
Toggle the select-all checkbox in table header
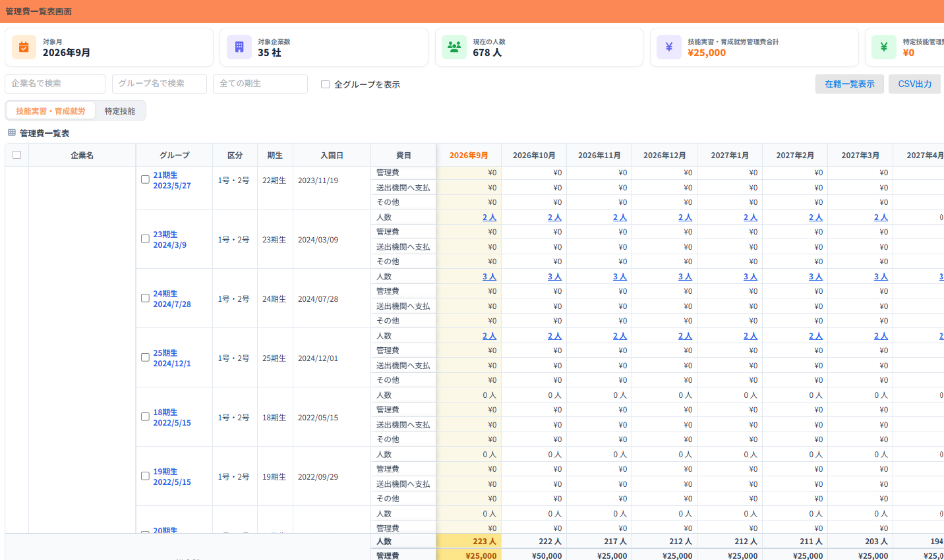pyautogui.click(x=17, y=155)
